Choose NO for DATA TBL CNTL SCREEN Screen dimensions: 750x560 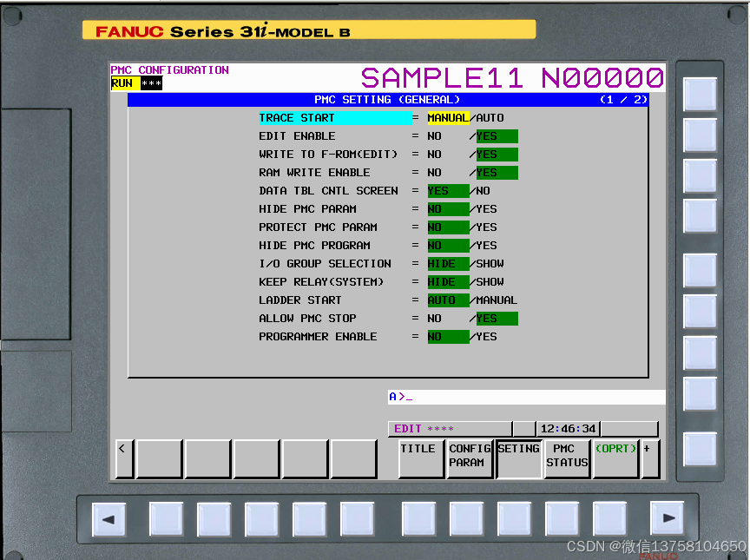[484, 191]
